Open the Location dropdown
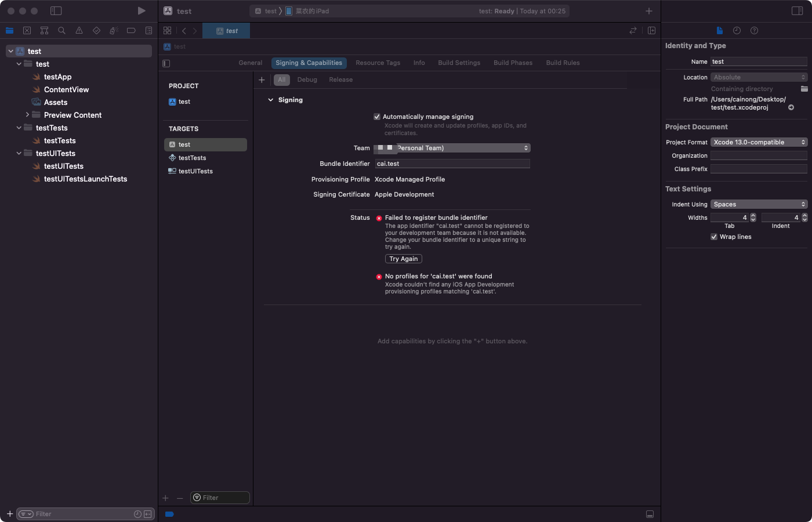812x522 pixels. click(759, 77)
